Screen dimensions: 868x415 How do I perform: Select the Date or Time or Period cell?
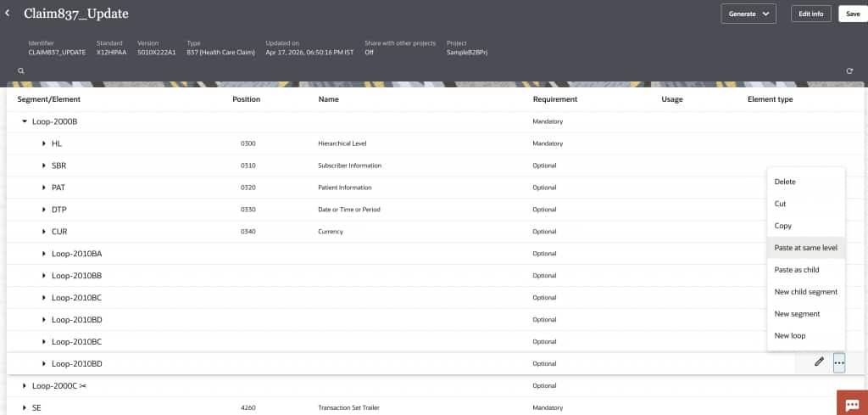pos(348,210)
